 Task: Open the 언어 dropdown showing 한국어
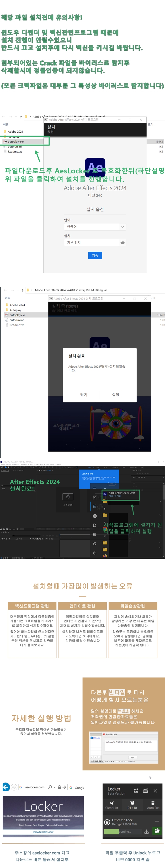click(x=92, y=227)
